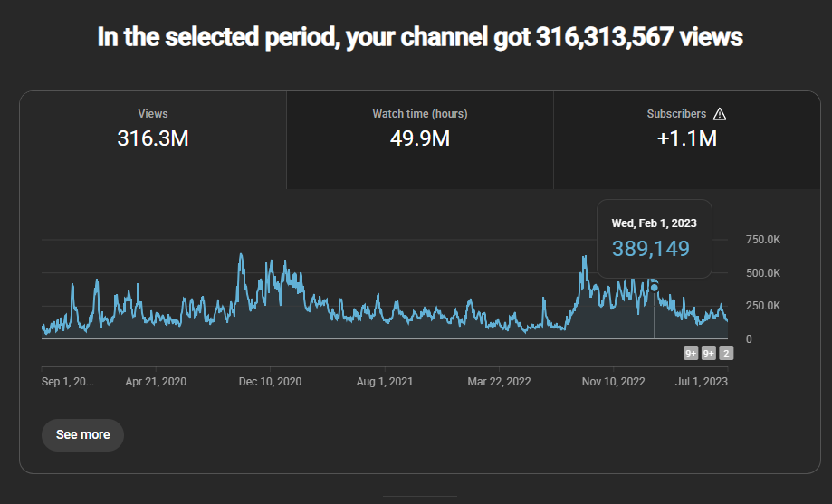Click the 389,149 value in the tooltip
Image resolution: width=832 pixels, height=504 pixels.
(x=651, y=249)
